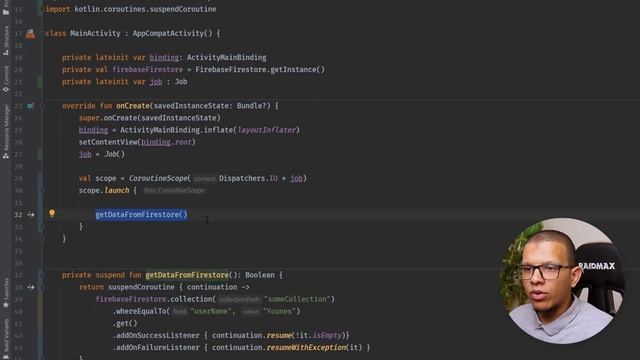Click the Job() constructor call
Image resolution: width=640 pixels, height=360 pixels.
pos(114,154)
